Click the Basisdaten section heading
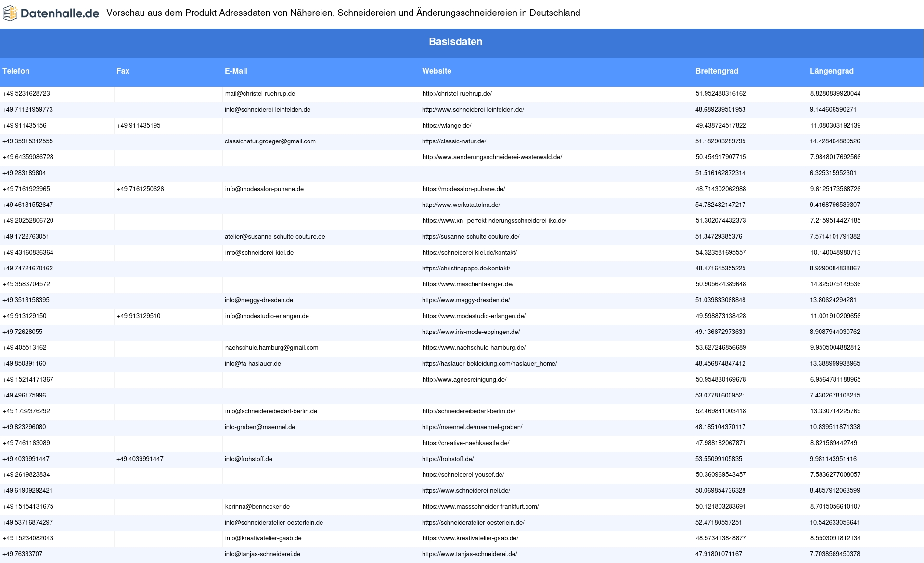The height and width of the screenshot is (563, 924). point(456,42)
